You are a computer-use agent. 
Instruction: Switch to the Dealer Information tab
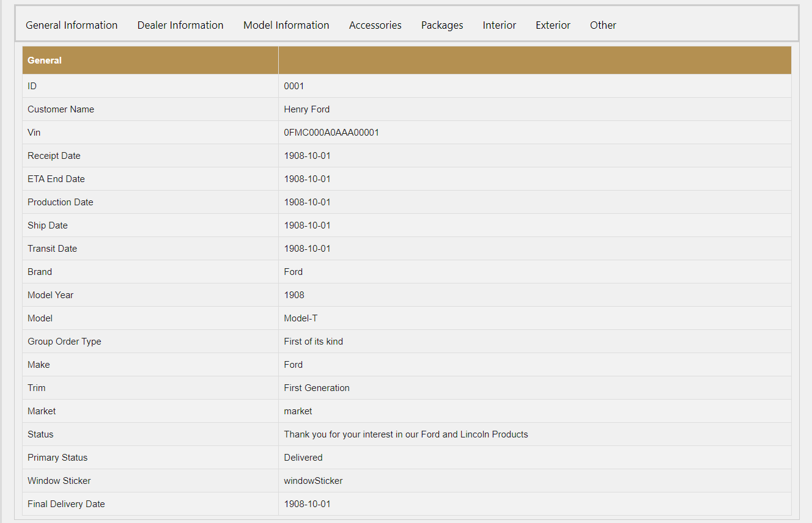tap(180, 25)
